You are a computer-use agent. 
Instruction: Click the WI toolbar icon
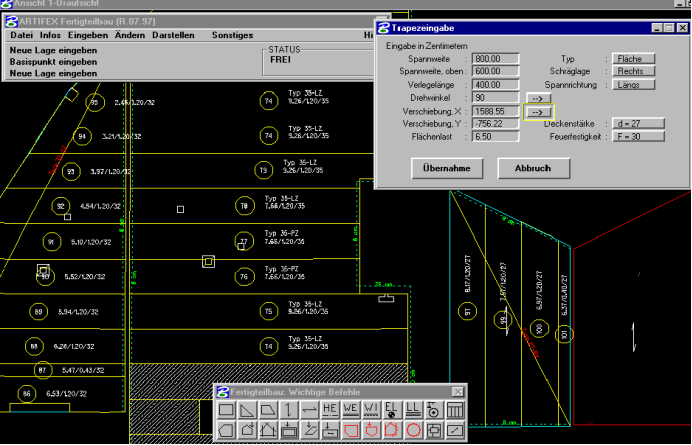(372, 410)
